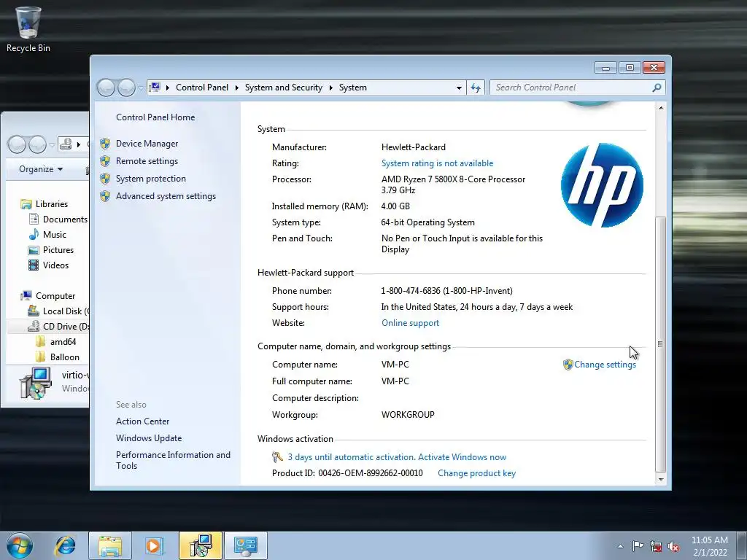Image resolution: width=747 pixels, height=560 pixels.
Task: Switch to the Control Panel taskbar button
Action: click(246, 545)
